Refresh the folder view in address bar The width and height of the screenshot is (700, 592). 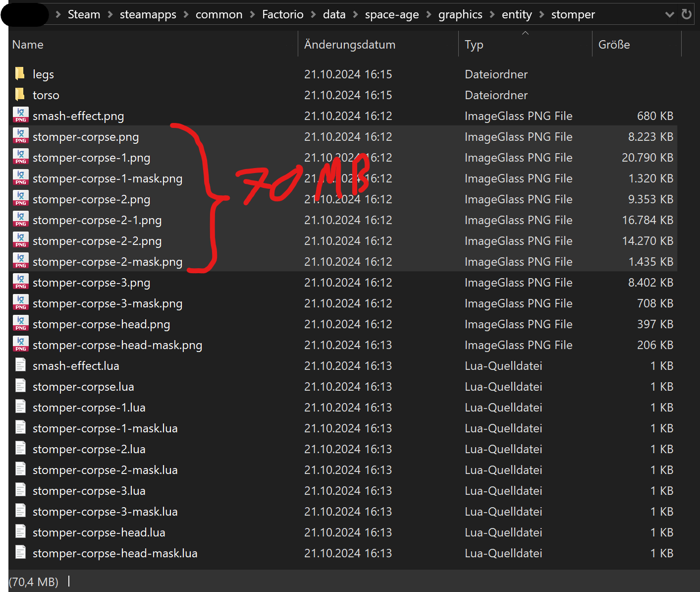686,14
